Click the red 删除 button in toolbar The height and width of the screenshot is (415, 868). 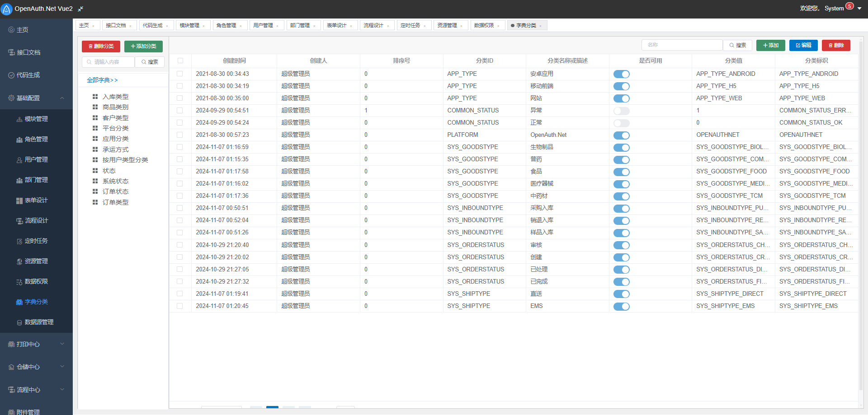pos(836,45)
